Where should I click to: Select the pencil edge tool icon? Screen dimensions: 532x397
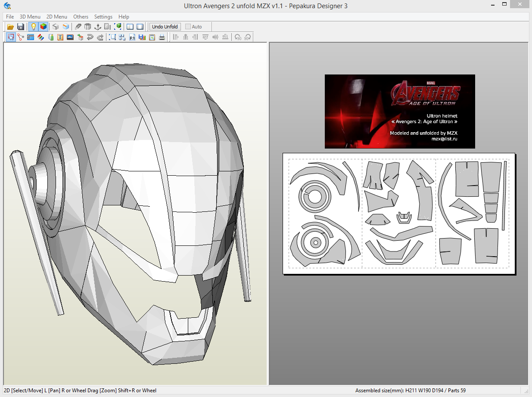point(78,27)
